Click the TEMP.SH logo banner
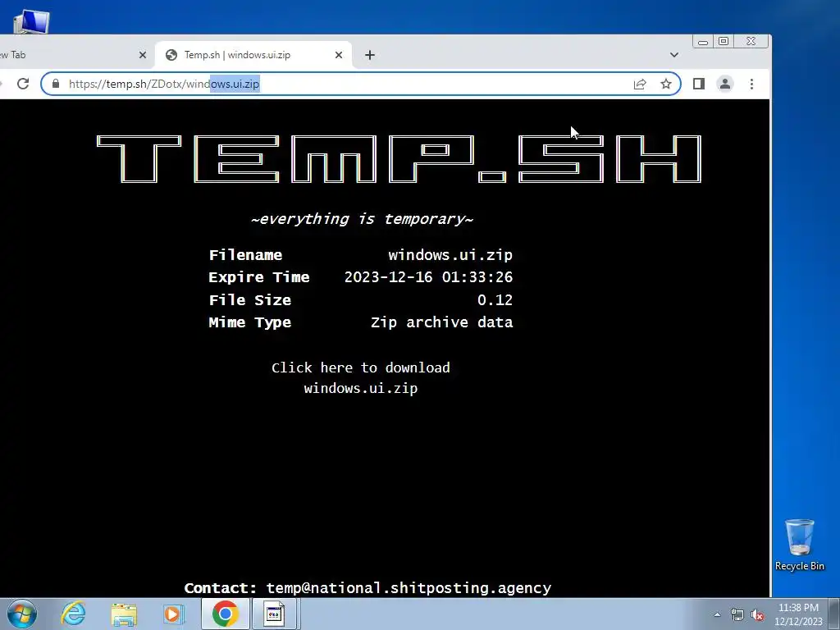The height and width of the screenshot is (630, 840). [399, 159]
